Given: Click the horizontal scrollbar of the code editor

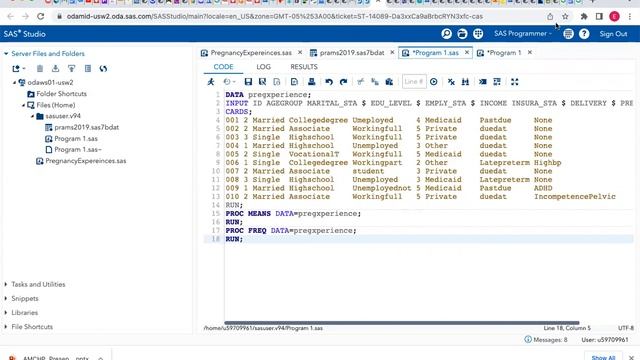Looking at the screenshot, I should click(x=402, y=323).
